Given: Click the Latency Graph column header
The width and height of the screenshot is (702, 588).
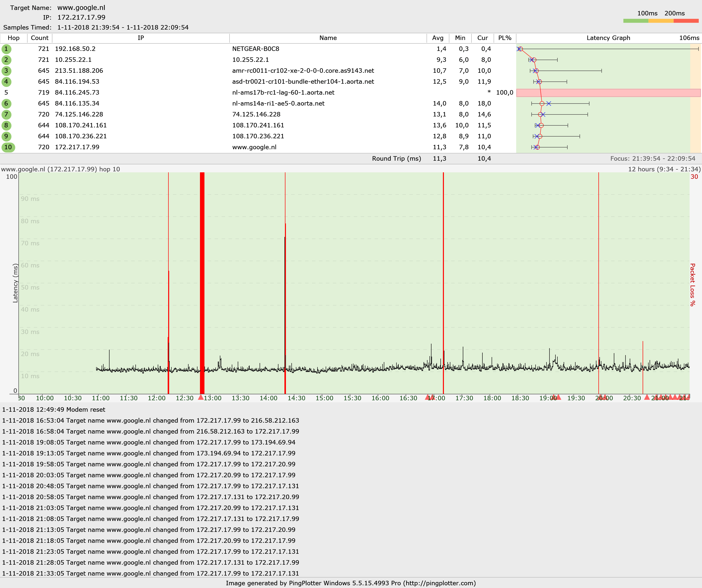Looking at the screenshot, I should click(x=608, y=38).
